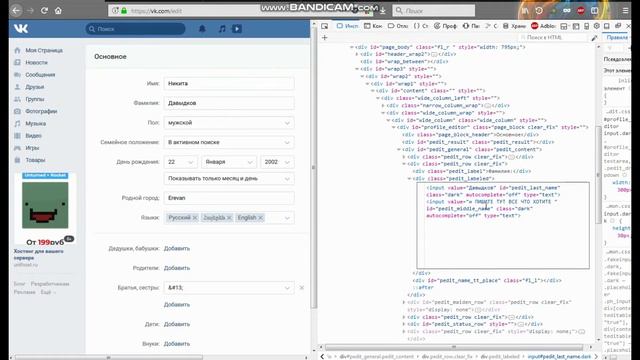
Task: Click the plus icon to create new node
Action: pos(324,38)
